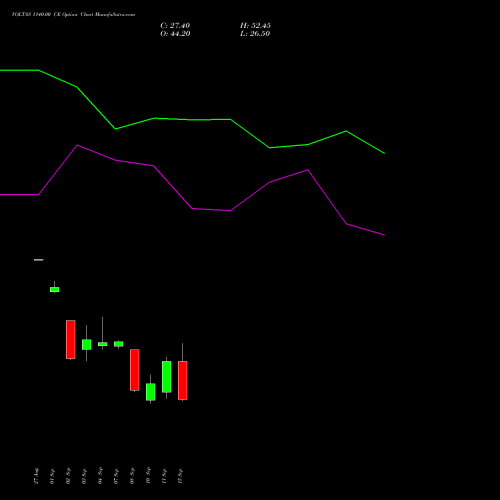This screenshot has height=500, width=500.
Task: Click the low value L: 26.50
Action: coord(255,34)
